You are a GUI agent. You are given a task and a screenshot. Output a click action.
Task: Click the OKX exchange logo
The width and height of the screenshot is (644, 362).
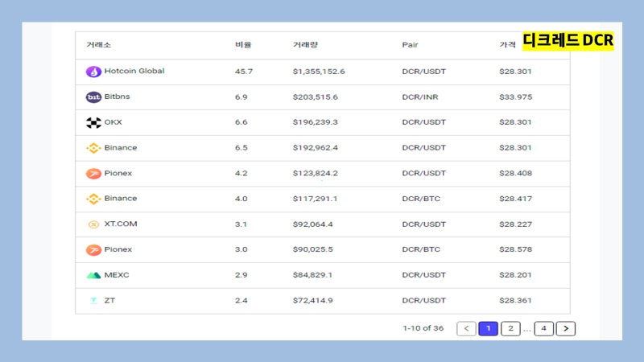93,122
